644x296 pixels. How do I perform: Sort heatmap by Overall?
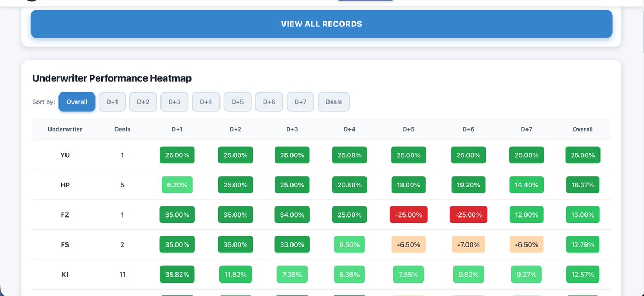tap(77, 102)
